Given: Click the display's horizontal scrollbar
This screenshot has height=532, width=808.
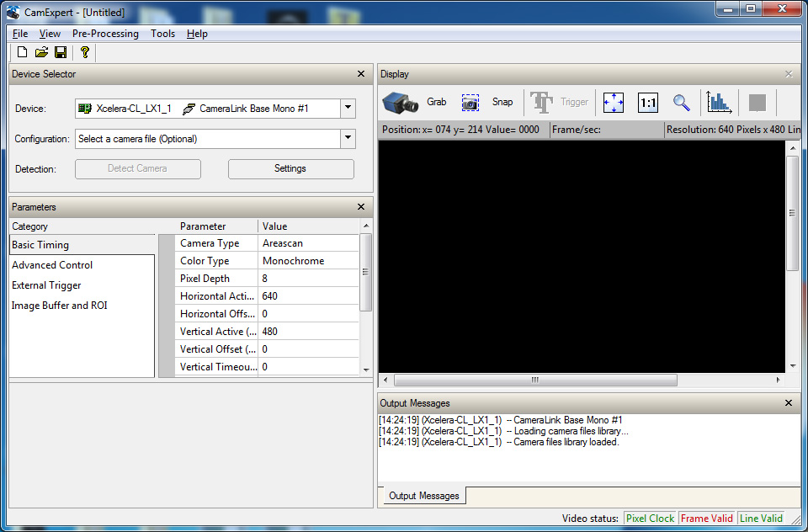Looking at the screenshot, I should [x=534, y=380].
